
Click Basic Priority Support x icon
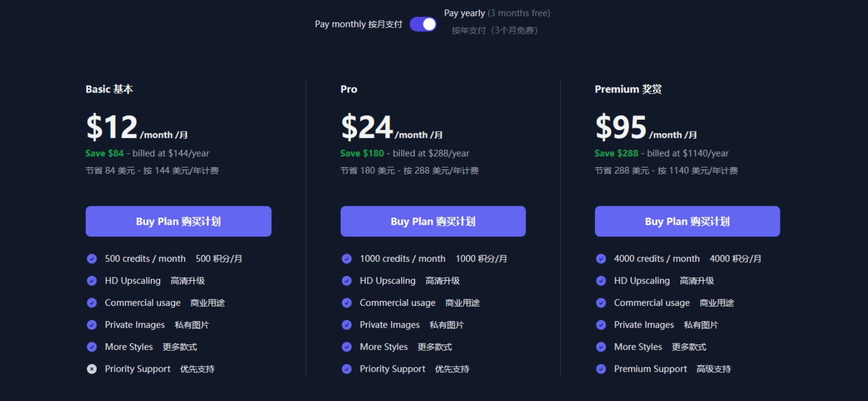92,369
